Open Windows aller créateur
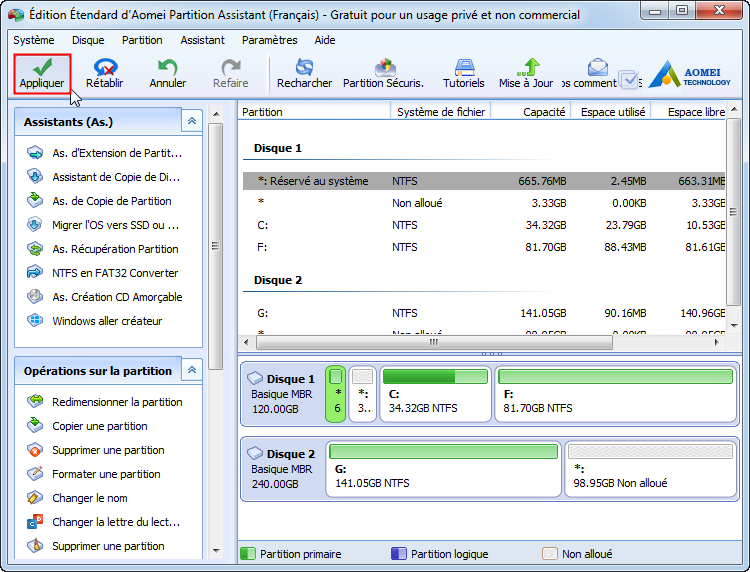Viewport: 750px width, 572px height. pos(95,320)
